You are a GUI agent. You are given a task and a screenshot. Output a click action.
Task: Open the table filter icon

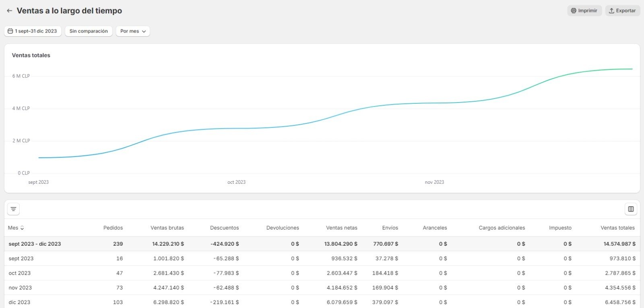coord(14,209)
